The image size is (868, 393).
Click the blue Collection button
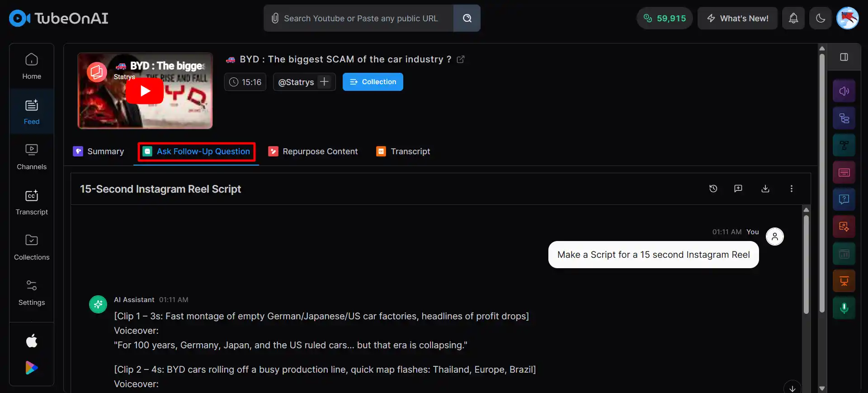click(x=373, y=82)
